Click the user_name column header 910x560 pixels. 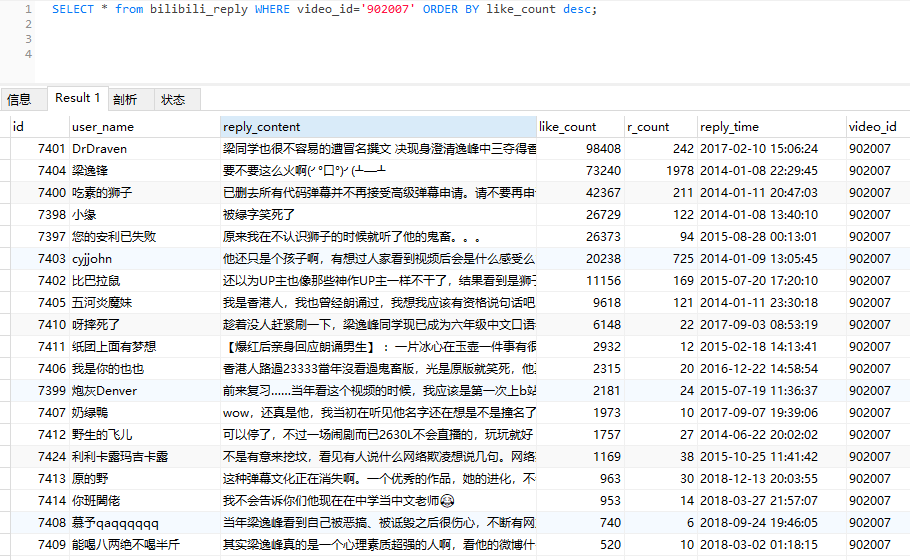(x=145, y=127)
